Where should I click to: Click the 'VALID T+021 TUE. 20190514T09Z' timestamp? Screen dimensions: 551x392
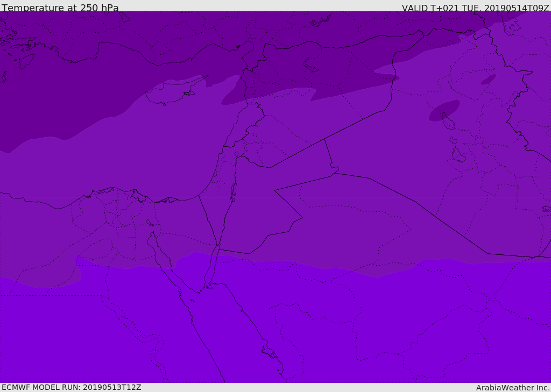point(476,8)
